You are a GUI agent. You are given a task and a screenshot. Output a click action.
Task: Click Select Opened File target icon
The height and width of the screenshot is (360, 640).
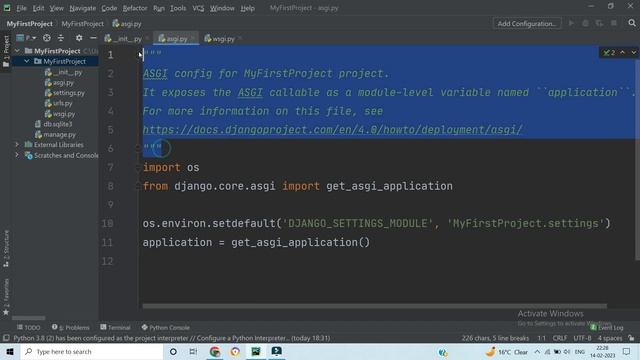click(x=47, y=38)
